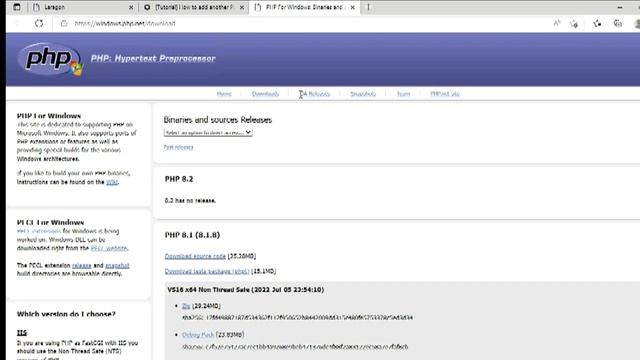Close the Laragon browser tab
Screen dimensions: 640x360
tap(131, 7)
